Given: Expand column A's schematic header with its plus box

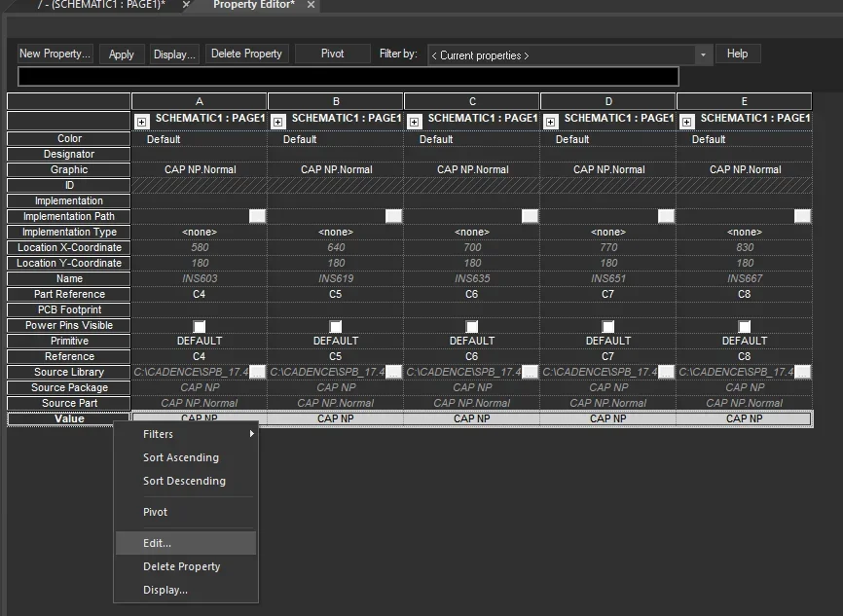Looking at the screenshot, I should click(141, 121).
